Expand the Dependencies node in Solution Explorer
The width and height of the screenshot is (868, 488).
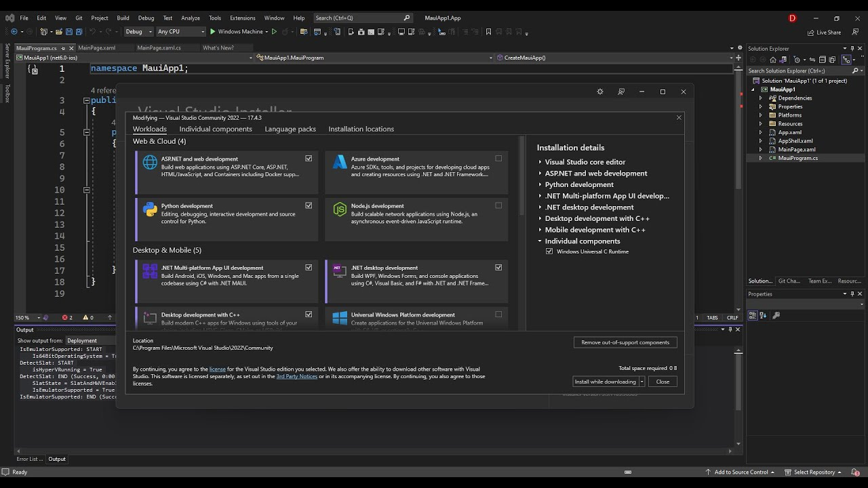760,98
